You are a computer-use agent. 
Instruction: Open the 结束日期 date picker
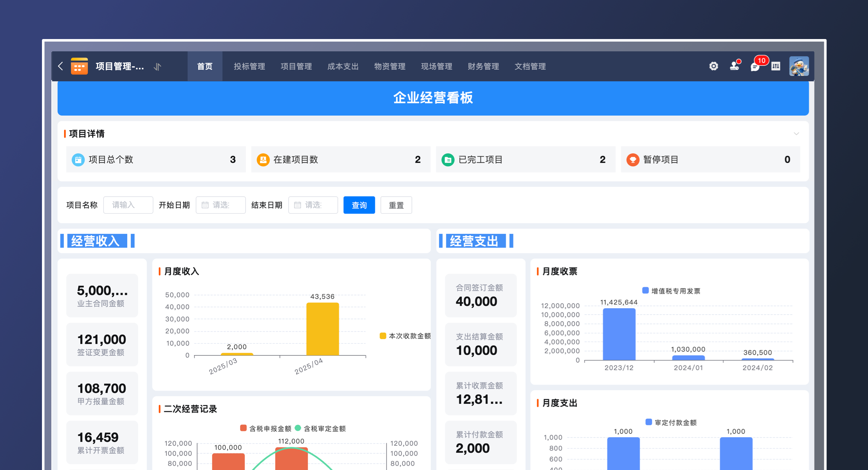pyautogui.click(x=313, y=205)
